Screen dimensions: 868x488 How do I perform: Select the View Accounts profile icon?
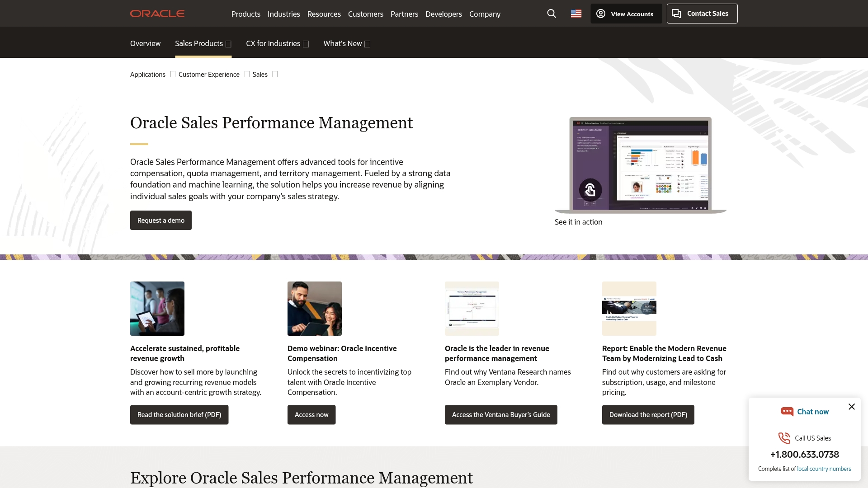tap(600, 14)
